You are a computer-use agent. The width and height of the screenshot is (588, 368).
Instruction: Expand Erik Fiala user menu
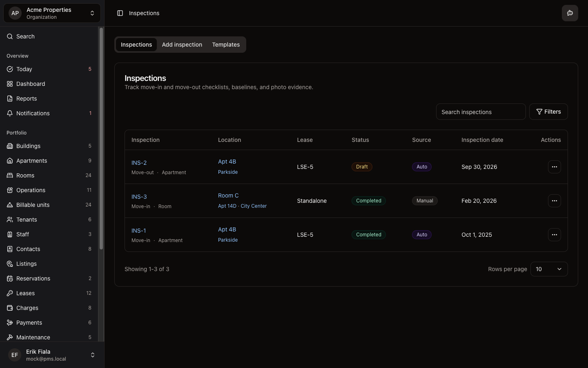click(x=52, y=355)
